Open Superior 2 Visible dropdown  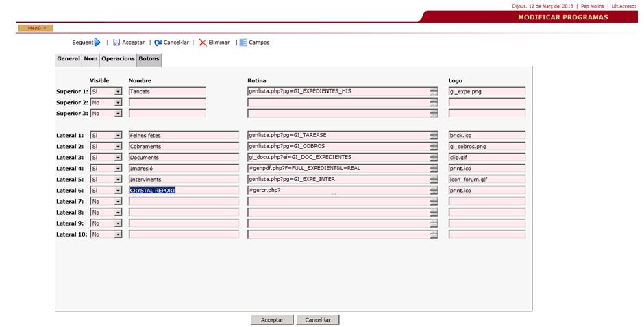106,103
